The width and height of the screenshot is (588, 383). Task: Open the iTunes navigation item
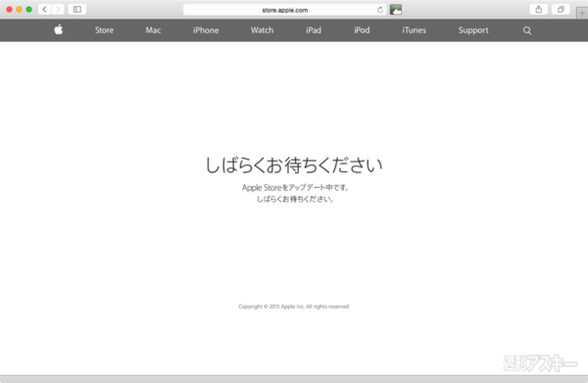tap(414, 30)
